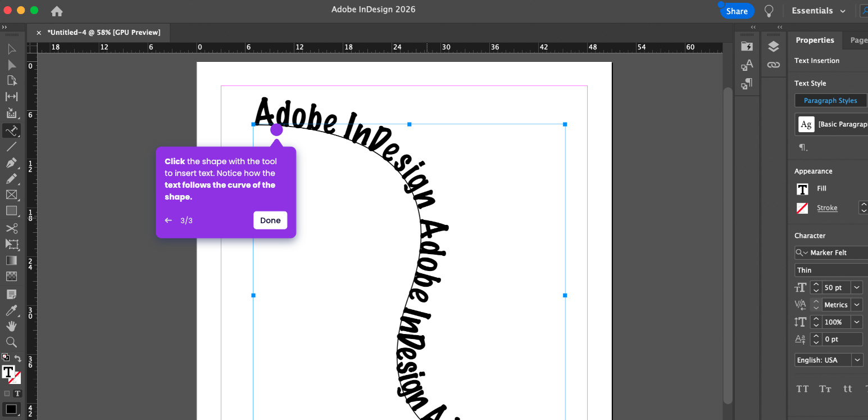Close the Untitled-4 document tab
The height and width of the screenshot is (420, 868).
coord(39,33)
